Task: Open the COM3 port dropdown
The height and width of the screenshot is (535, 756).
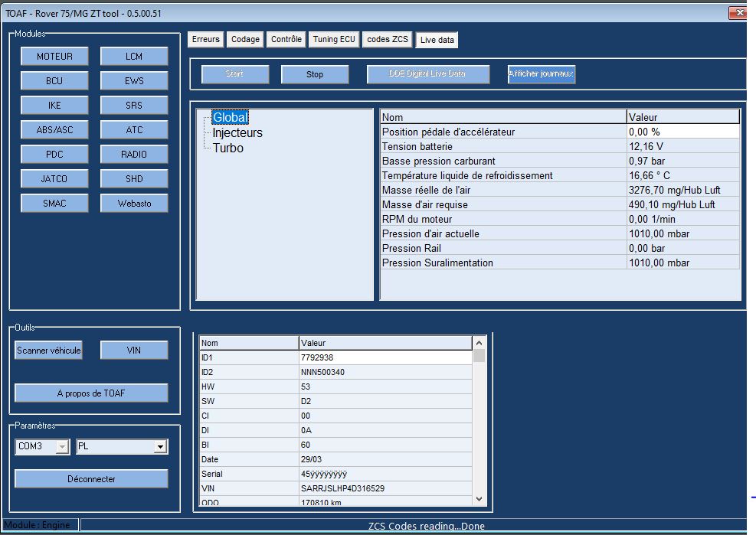Action: pos(63,447)
